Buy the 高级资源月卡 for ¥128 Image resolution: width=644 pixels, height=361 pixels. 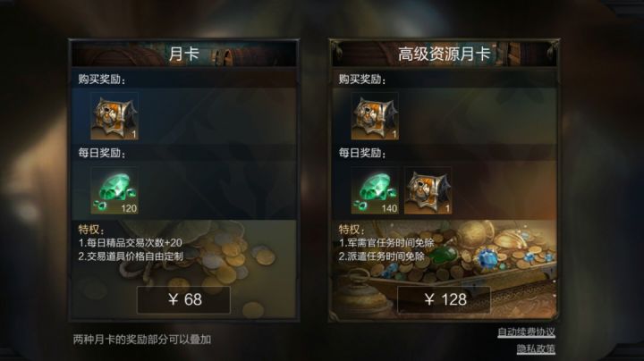tap(444, 300)
